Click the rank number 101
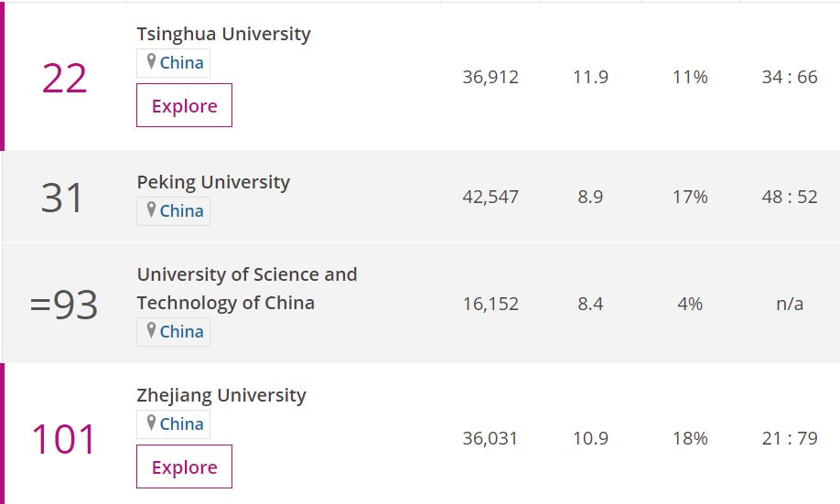Screen dimensions: 840x504 (x=64, y=439)
